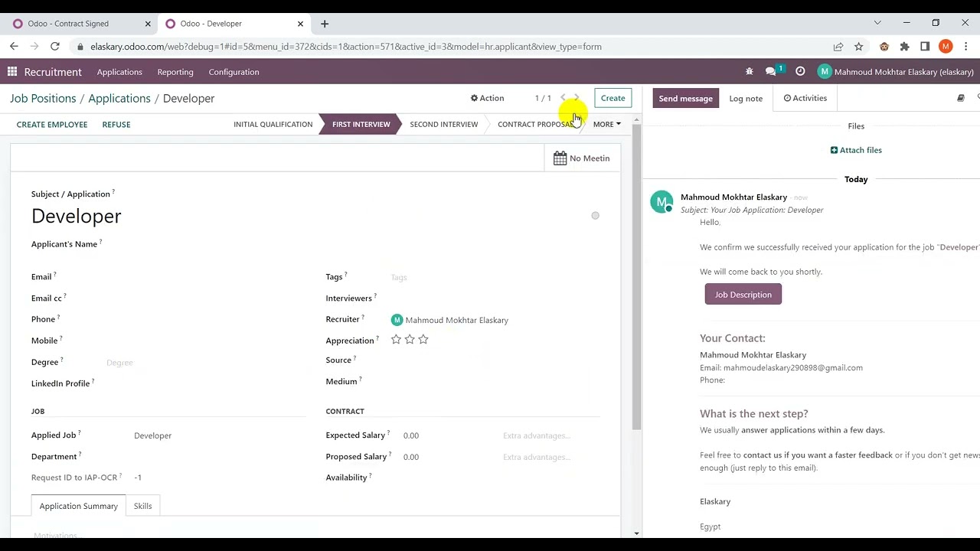Image resolution: width=980 pixels, height=551 pixels.
Task: Click the REFUSE button
Action: point(116,124)
